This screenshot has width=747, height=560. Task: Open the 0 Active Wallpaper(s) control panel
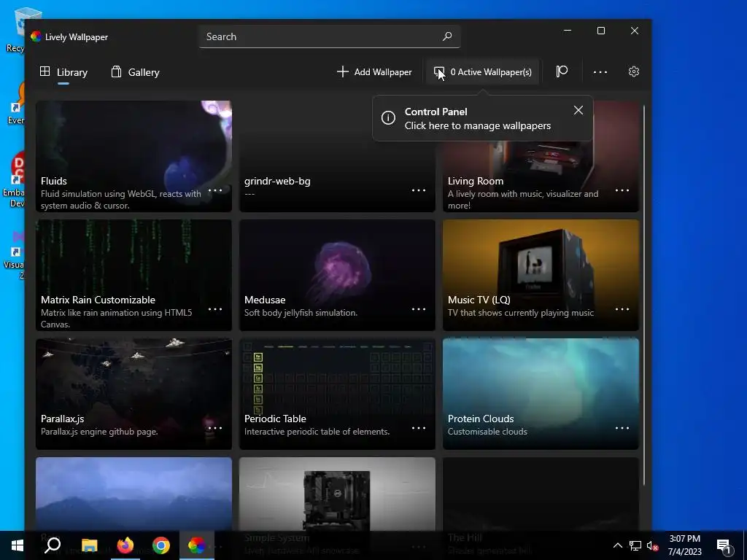coord(483,72)
